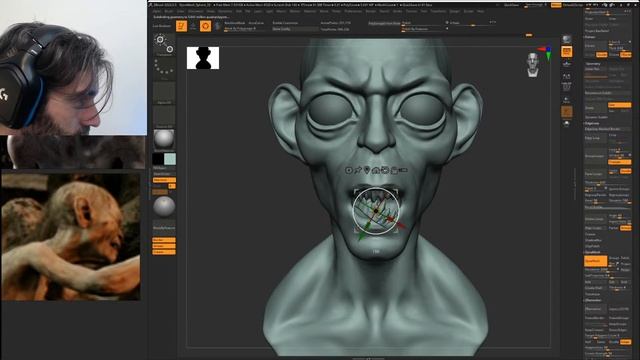Open the Document menu
Screen dimensions: 640x360
point(196,11)
